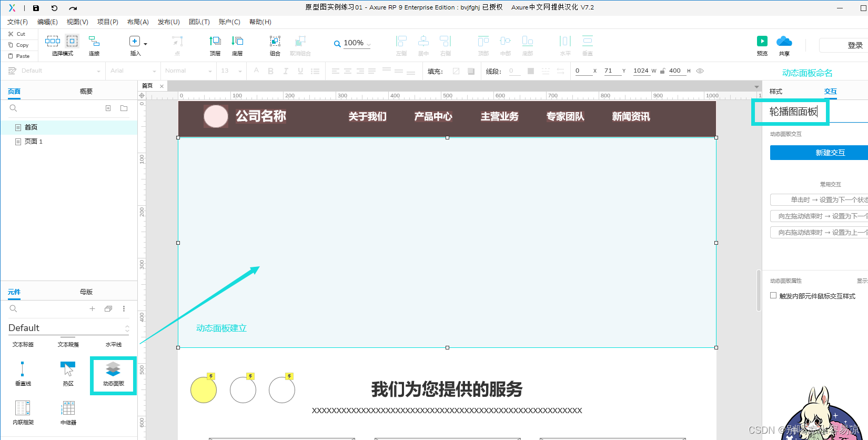This screenshot has width=868, height=440.
Task: Select the 选择模式 intersect mode icon
Action: pos(53,41)
